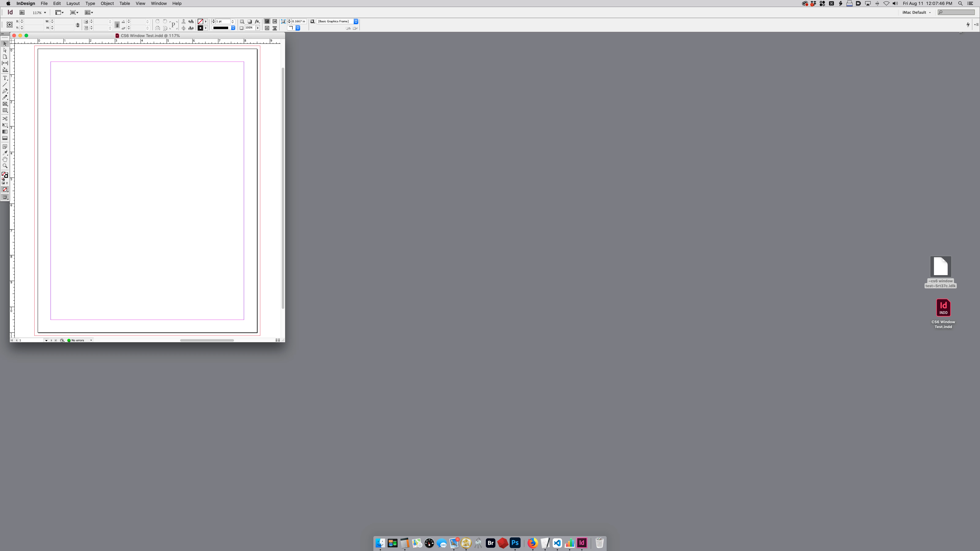The image size is (980, 551).
Task: Expand the Basic Graphics Frame style dropdown
Action: pyautogui.click(x=356, y=21)
